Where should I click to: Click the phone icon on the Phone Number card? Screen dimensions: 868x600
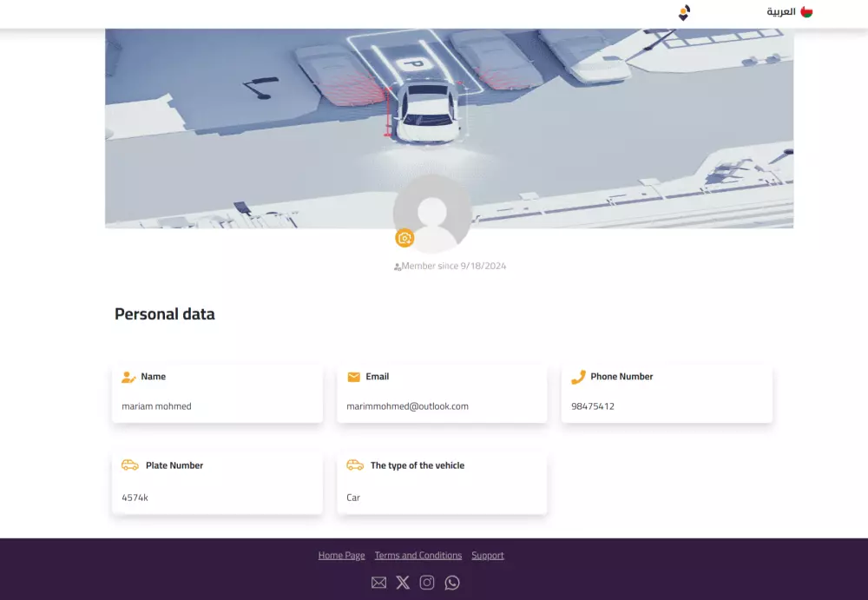click(x=578, y=377)
